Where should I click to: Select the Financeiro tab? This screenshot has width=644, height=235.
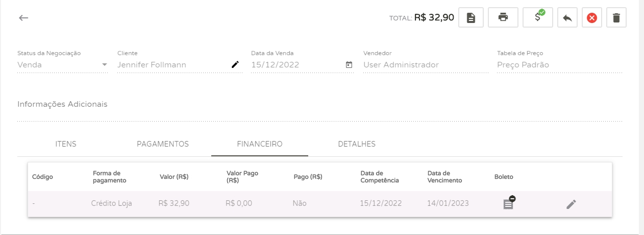(260, 144)
